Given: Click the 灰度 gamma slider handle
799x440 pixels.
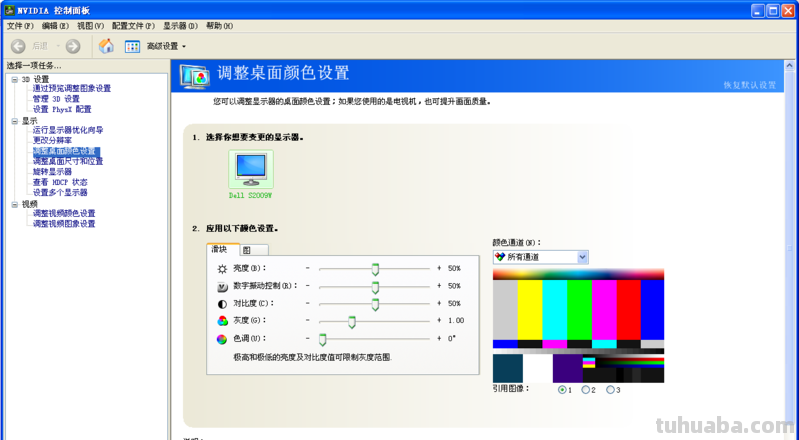Looking at the screenshot, I should (x=352, y=322).
